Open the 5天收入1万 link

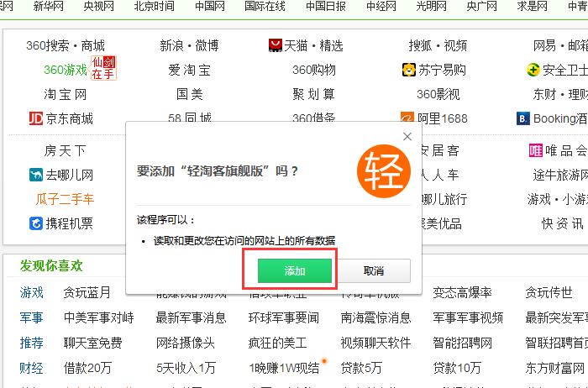[186, 368]
